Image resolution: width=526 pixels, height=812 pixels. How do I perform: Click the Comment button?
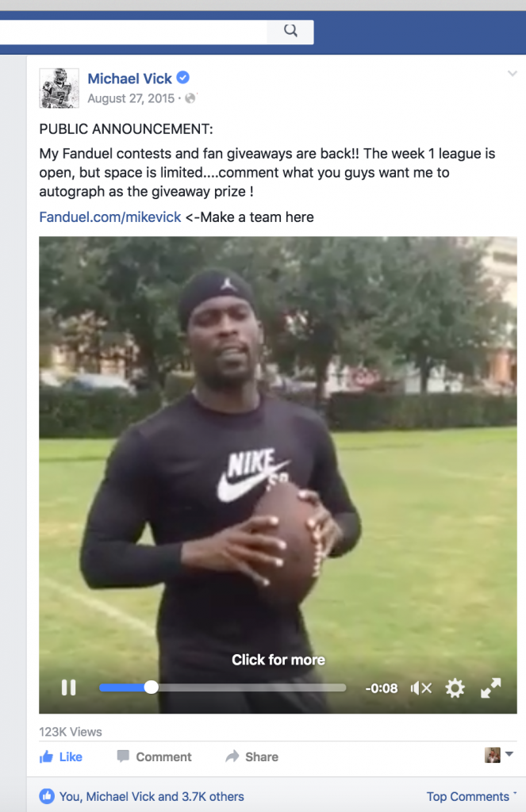click(x=155, y=757)
